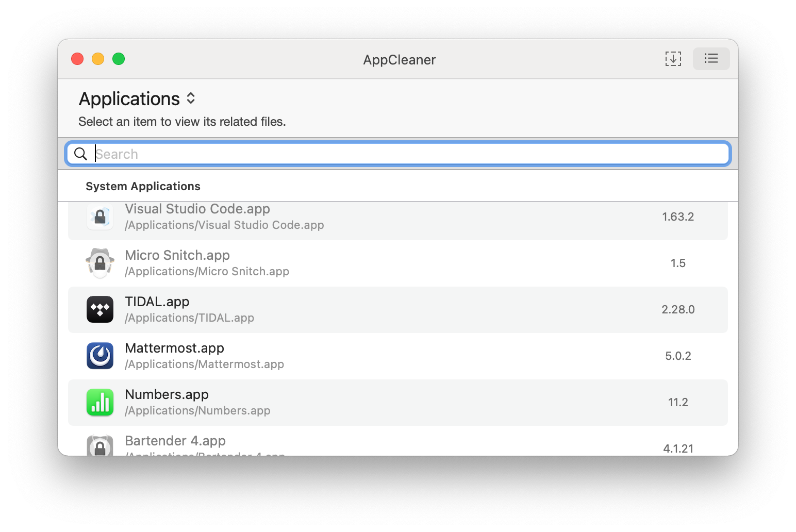Screen dimensions: 796x532
Task: Click the locked Bartender 4 icon
Action: (100, 446)
